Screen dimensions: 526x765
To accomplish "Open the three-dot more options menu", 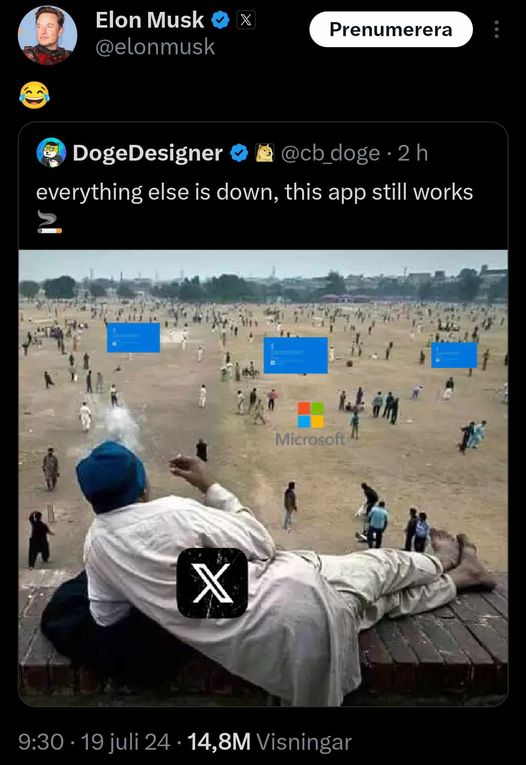I will 496,29.
